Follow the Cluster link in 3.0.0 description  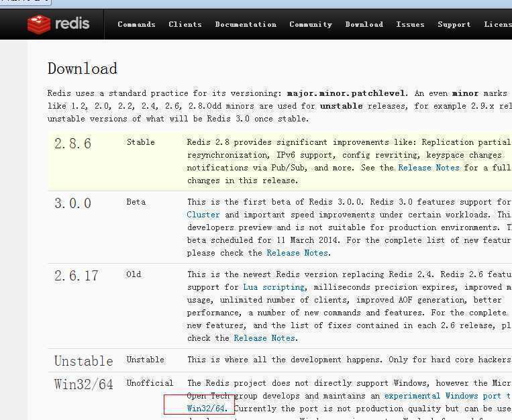203,215
